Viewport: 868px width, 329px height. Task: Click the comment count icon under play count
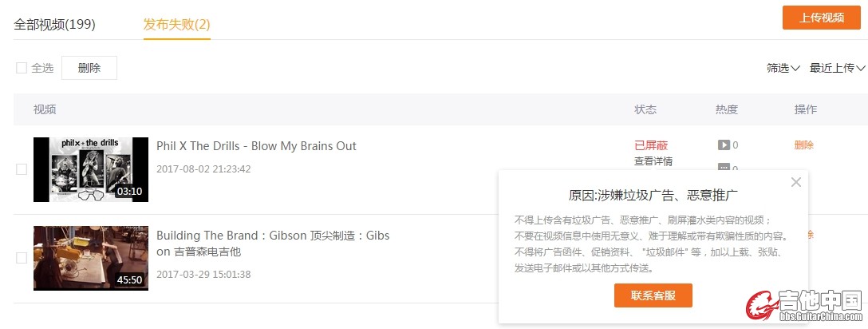[724, 167]
